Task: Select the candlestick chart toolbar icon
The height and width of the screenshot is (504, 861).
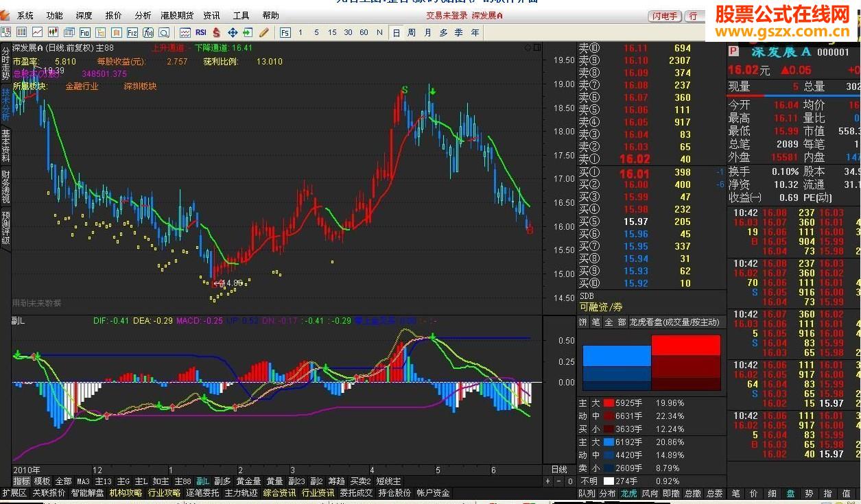Action: coord(54,32)
